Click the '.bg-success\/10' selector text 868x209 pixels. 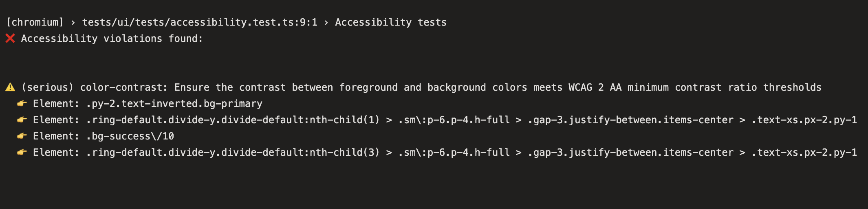(130, 136)
